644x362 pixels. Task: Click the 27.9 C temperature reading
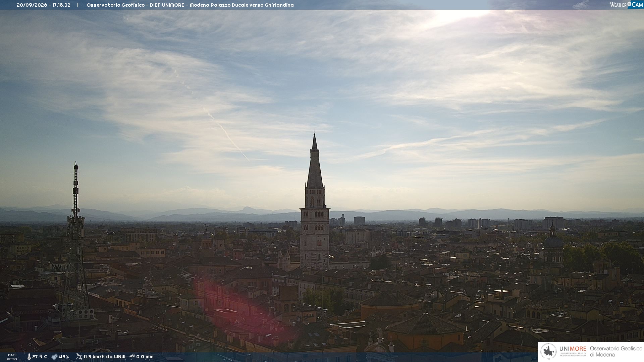point(40,357)
